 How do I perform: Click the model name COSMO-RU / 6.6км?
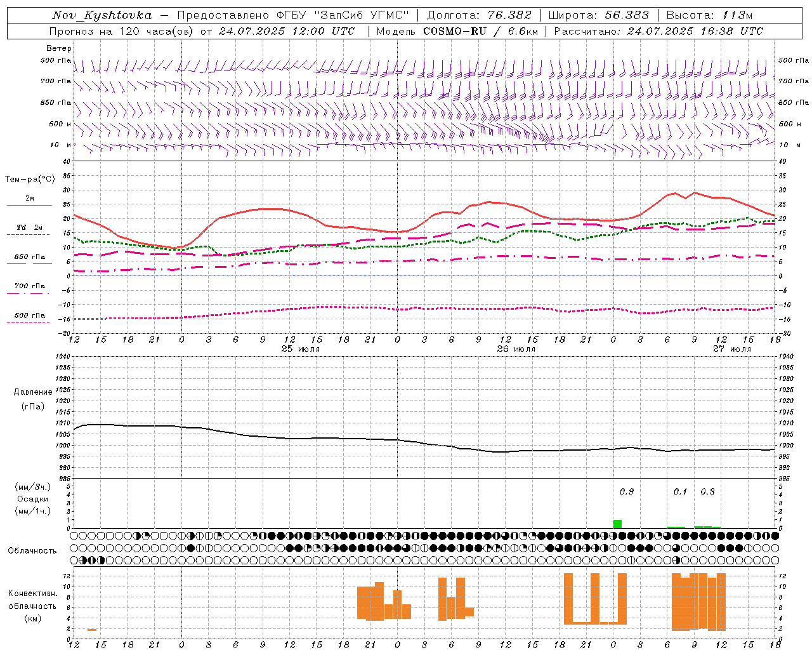(x=481, y=30)
